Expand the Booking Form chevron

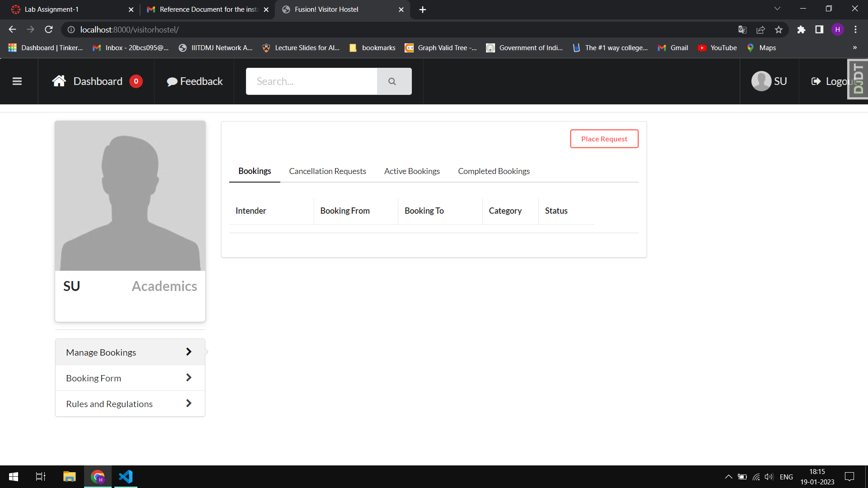click(x=189, y=378)
